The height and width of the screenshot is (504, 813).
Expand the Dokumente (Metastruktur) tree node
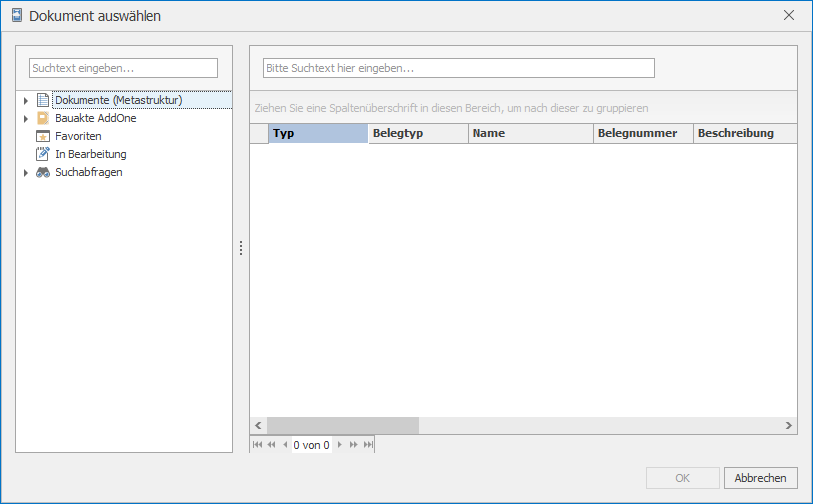pyautogui.click(x=26, y=100)
